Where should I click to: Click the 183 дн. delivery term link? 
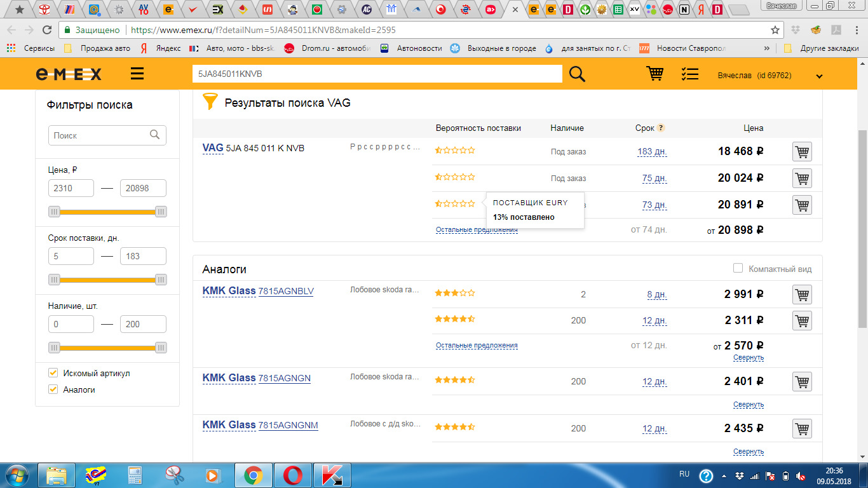(652, 152)
